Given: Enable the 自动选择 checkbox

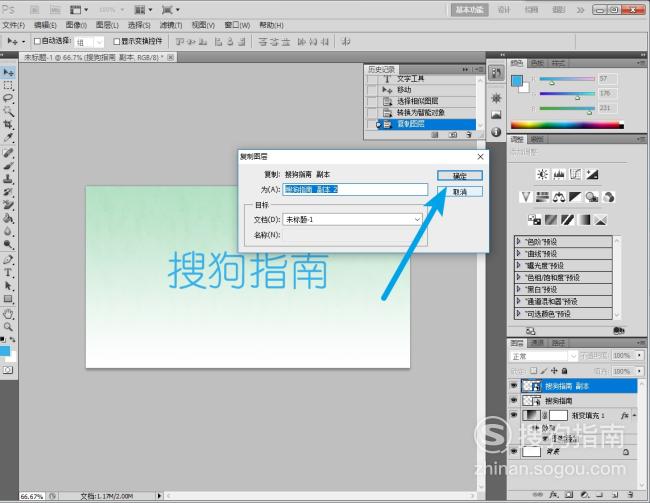Looking at the screenshot, I should tap(37, 41).
